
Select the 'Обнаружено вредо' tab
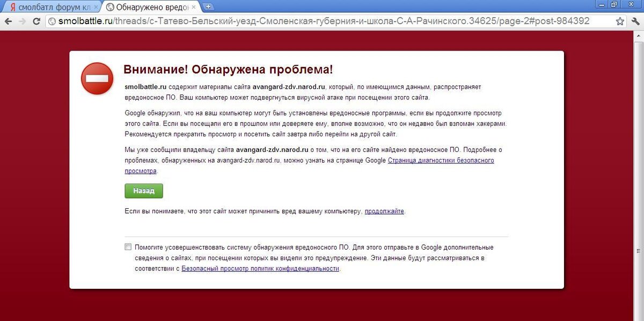click(150, 7)
